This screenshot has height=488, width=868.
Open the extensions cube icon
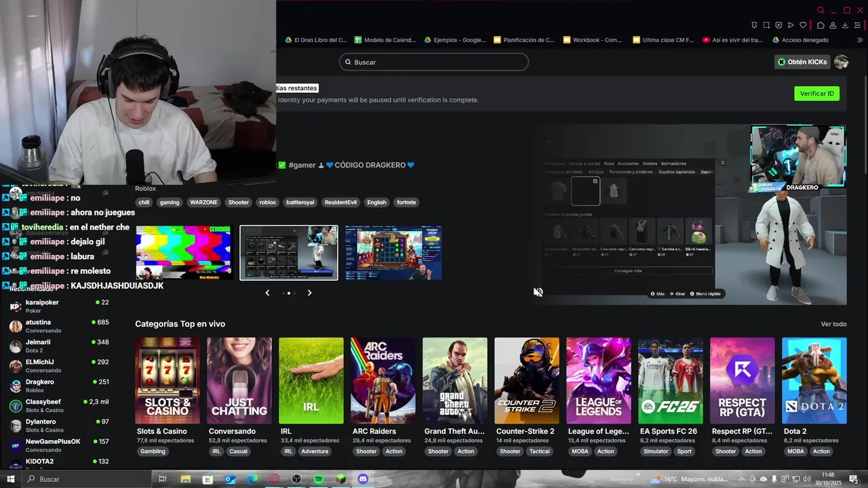[x=821, y=25]
